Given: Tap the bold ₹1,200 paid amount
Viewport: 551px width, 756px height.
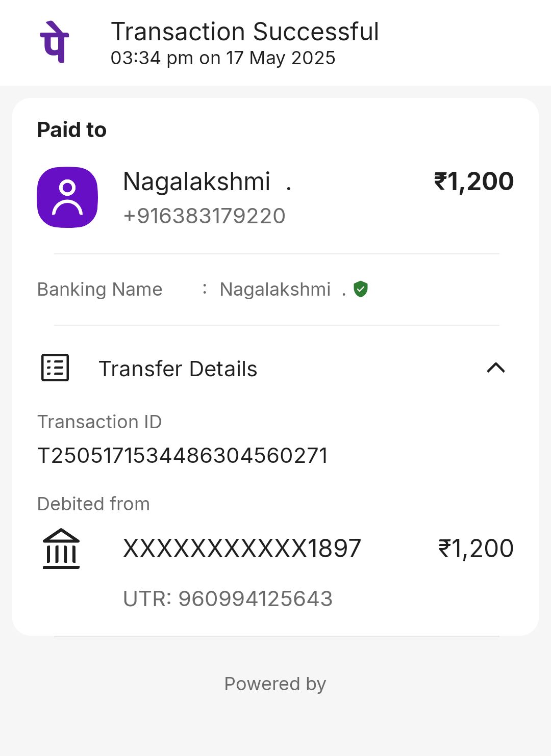Looking at the screenshot, I should tap(474, 182).
